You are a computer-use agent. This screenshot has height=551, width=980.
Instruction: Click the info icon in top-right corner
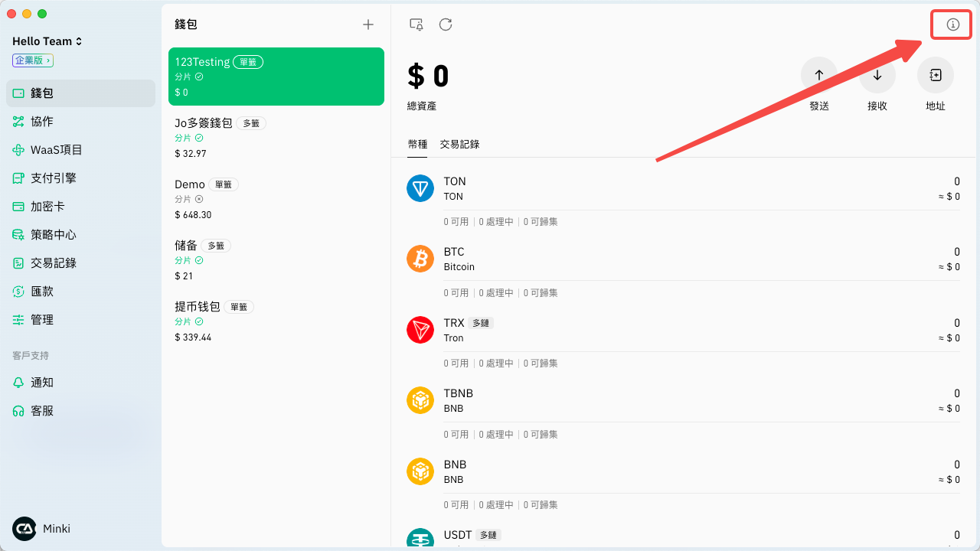[x=952, y=24]
